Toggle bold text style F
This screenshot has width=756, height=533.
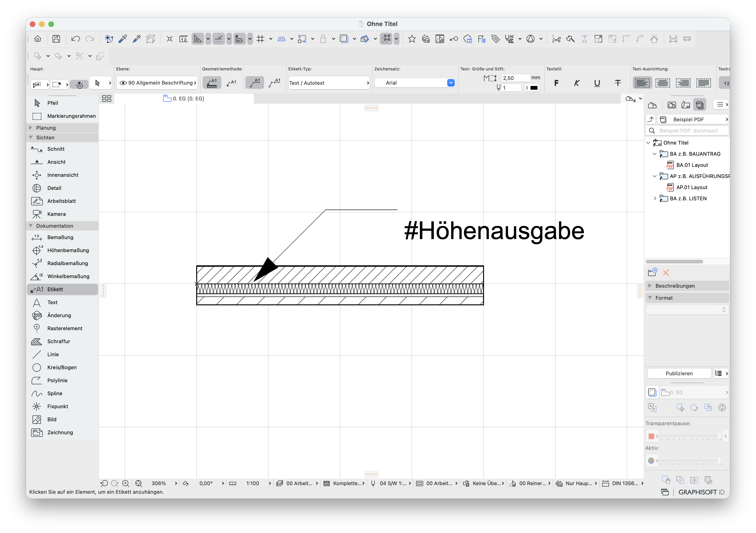coord(556,83)
